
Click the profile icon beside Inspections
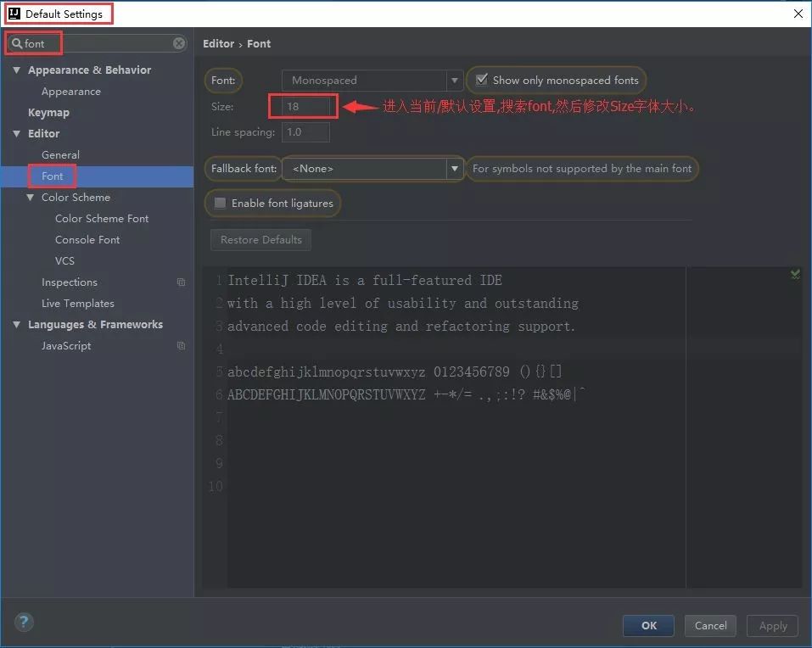pyautogui.click(x=181, y=282)
